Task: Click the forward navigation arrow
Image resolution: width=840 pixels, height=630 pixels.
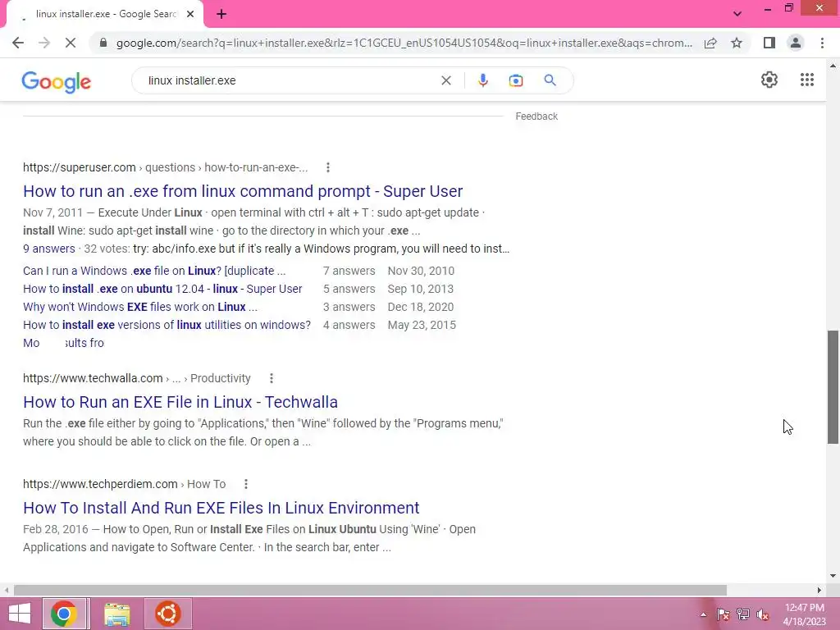Action: coord(44,43)
